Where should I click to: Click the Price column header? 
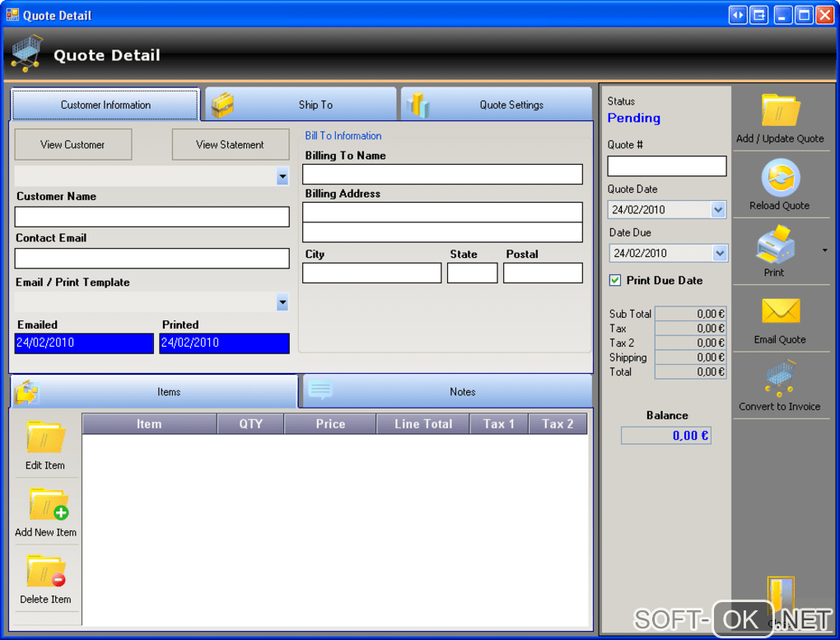pos(330,424)
